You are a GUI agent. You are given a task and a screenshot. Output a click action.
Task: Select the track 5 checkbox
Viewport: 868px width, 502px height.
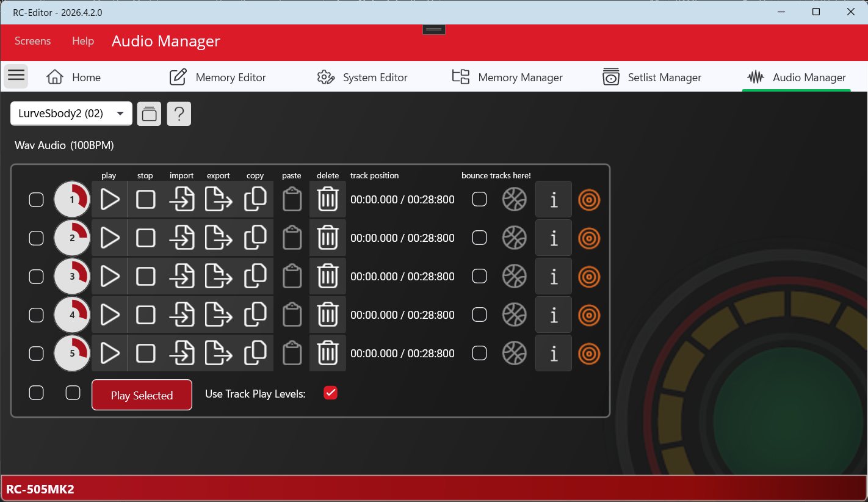click(37, 354)
